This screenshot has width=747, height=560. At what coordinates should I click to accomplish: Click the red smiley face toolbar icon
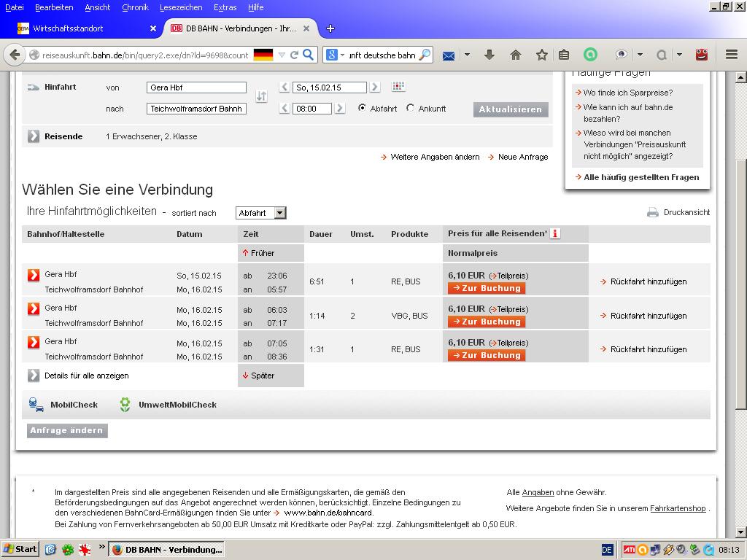tap(702, 54)
